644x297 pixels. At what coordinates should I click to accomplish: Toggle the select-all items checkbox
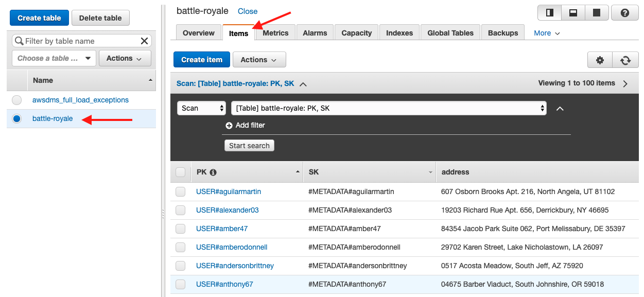[x=180, y=172]
